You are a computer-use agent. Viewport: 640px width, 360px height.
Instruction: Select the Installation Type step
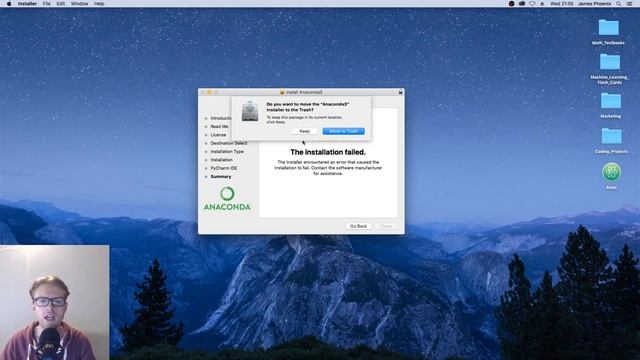click(x=227, y=151)
